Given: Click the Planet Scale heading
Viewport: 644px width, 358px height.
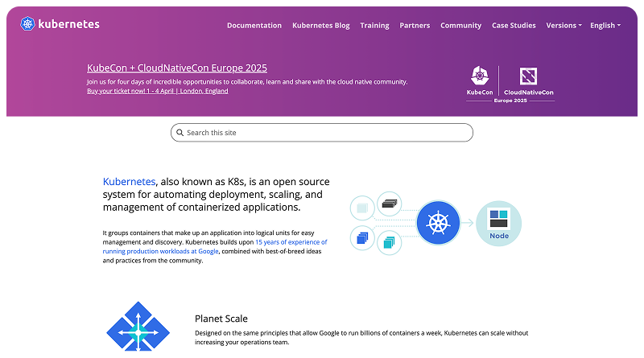Looking at the screenshot, I should pyautogui.click(x=221, y=319).
